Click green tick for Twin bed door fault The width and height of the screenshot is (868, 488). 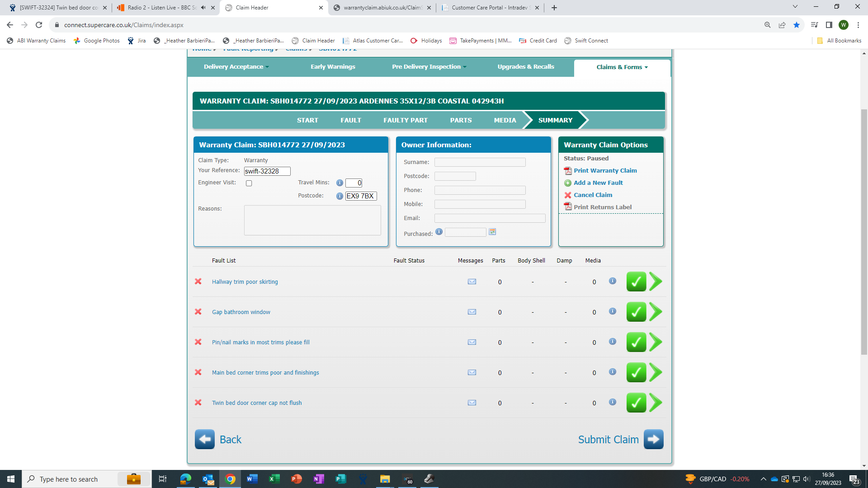click(x=636, y=403)
